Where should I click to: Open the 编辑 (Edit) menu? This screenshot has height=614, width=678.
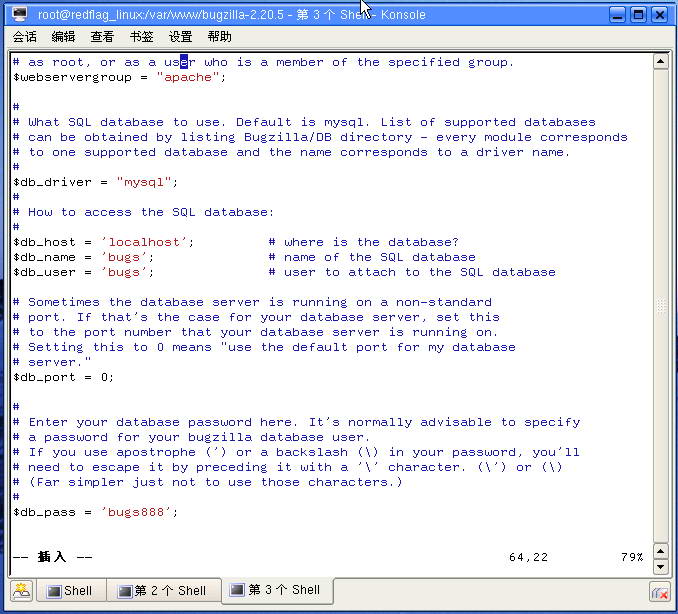(63, 37)
